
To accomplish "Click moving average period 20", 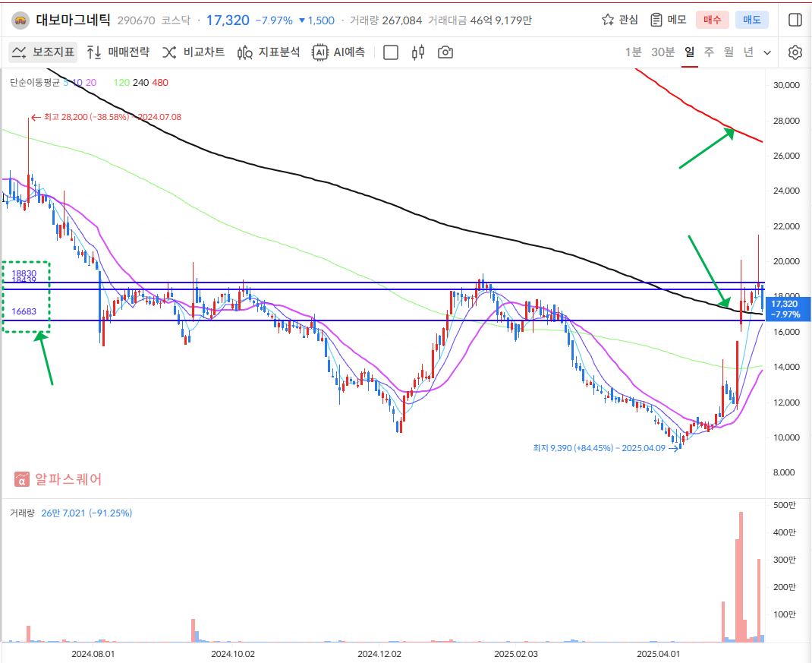I will [91, 83].
